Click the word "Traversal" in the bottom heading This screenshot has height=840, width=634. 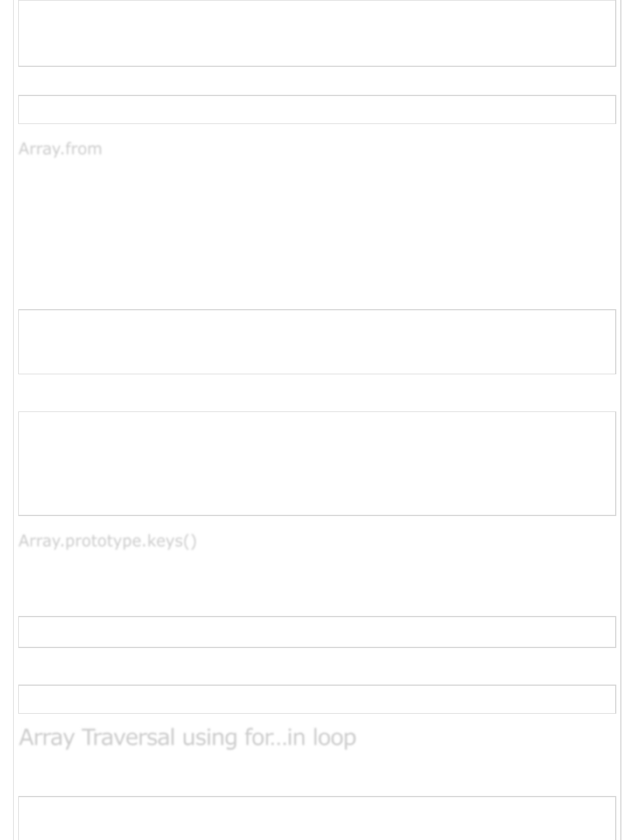click(128, 737)
